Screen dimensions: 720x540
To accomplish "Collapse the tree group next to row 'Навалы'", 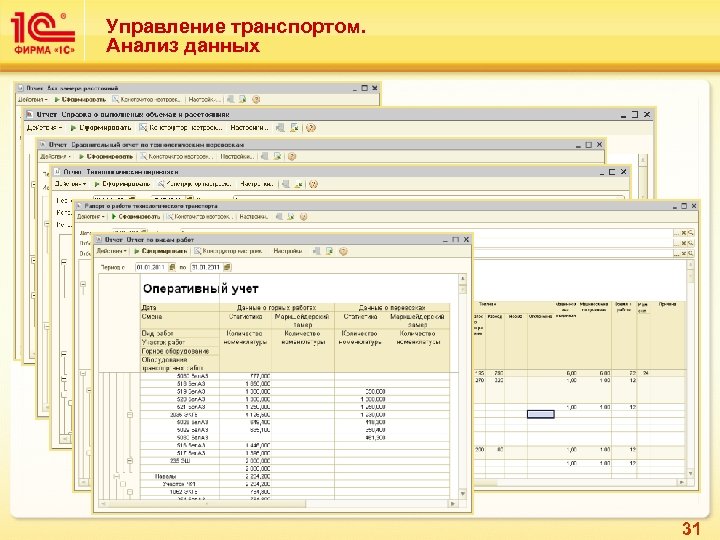I will [x=116, y=476].
